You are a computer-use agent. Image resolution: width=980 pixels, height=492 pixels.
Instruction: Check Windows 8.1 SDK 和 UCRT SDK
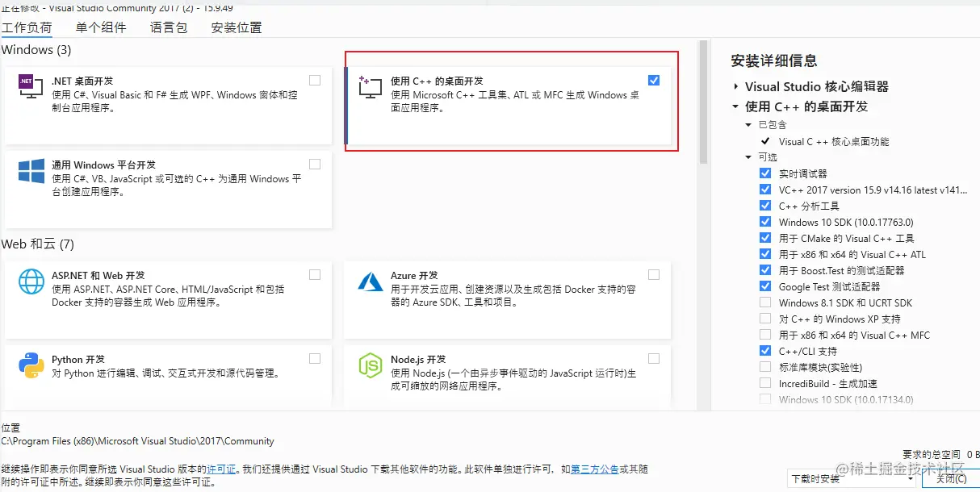(765, 302)
